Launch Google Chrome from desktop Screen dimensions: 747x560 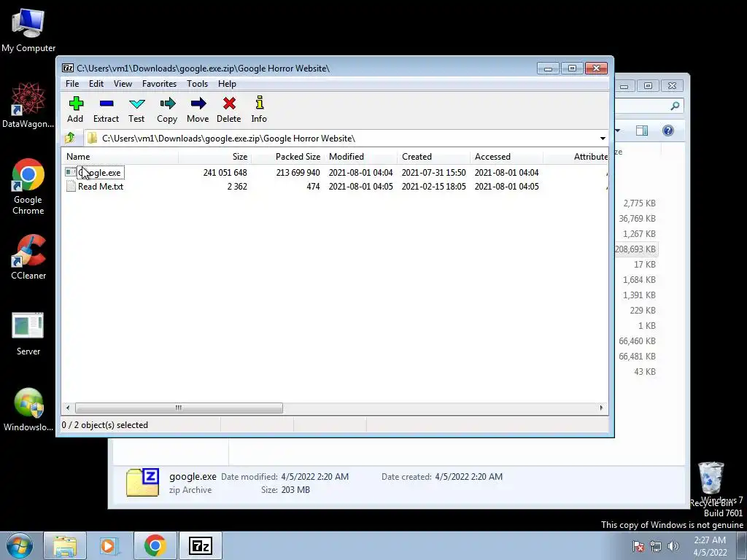[28, 186]
